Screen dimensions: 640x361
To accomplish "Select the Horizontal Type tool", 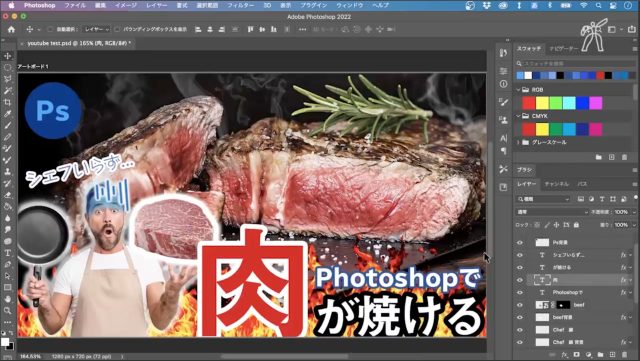I will click(x=7, y=253).
